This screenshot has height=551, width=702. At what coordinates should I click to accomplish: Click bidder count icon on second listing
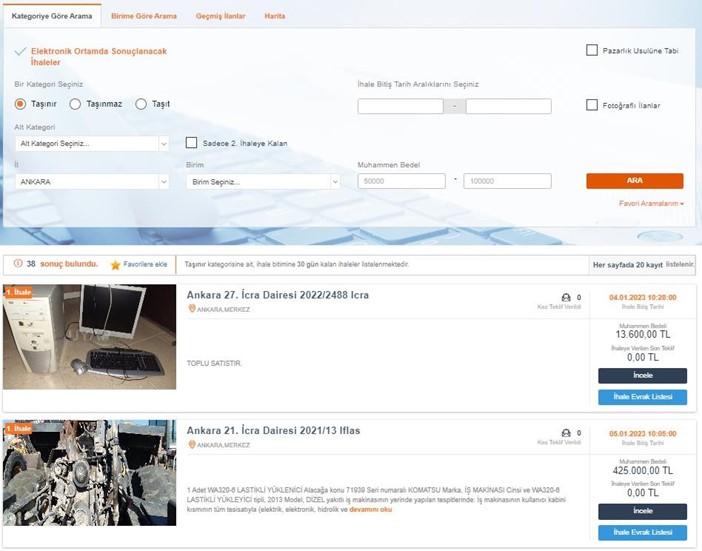click(x=567, y=433)
